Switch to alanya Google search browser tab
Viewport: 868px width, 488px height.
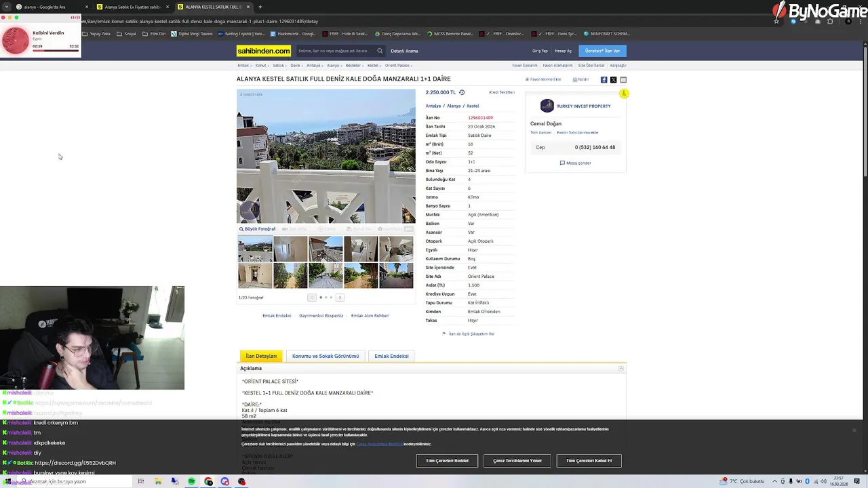click(51, 7)
